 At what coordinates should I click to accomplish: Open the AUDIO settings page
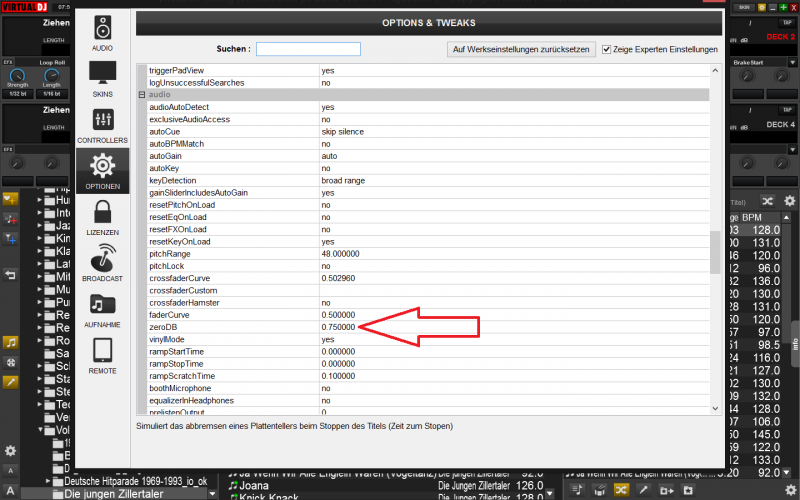[x=103, y=33]
